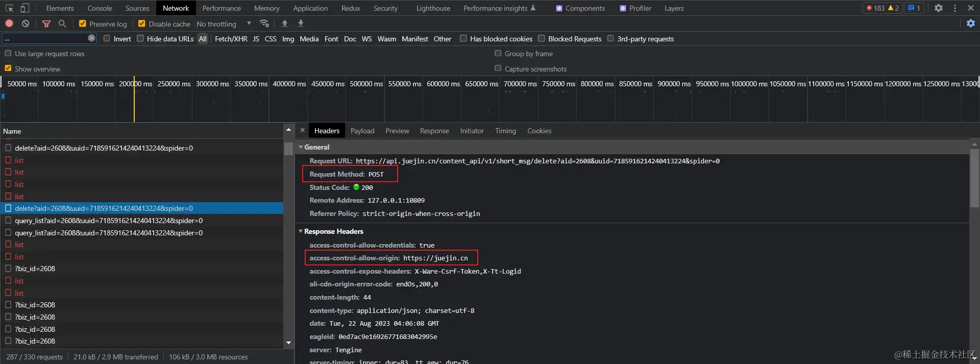Filter requests by Fetch/XHR
Viewport: 980px width, 364px height.
click(x=231, y=39)
